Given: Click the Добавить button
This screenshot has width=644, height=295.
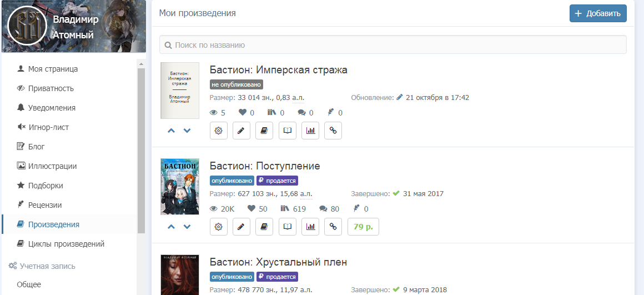Looking at the screenshot, I should point(598,13).
